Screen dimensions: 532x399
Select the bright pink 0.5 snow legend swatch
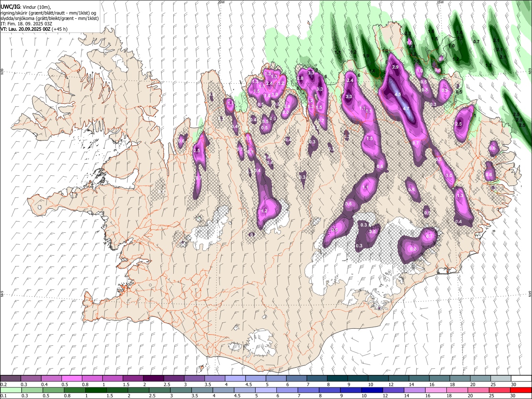click(72, 378)
